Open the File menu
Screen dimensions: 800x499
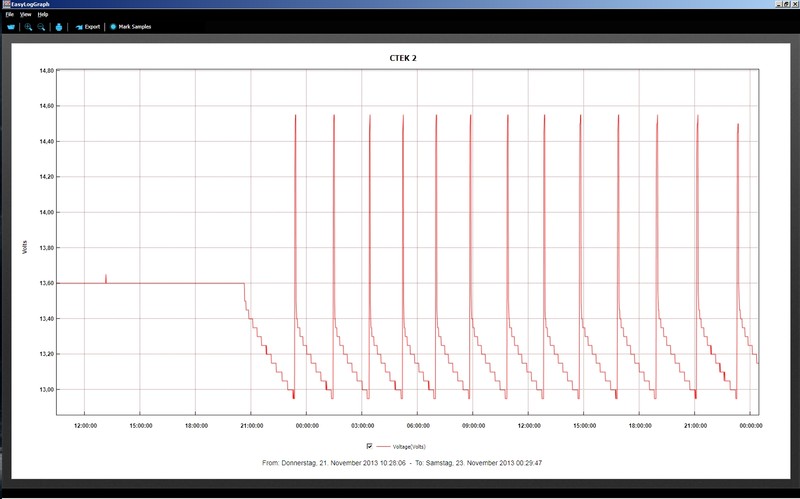(x=9, y=15)
